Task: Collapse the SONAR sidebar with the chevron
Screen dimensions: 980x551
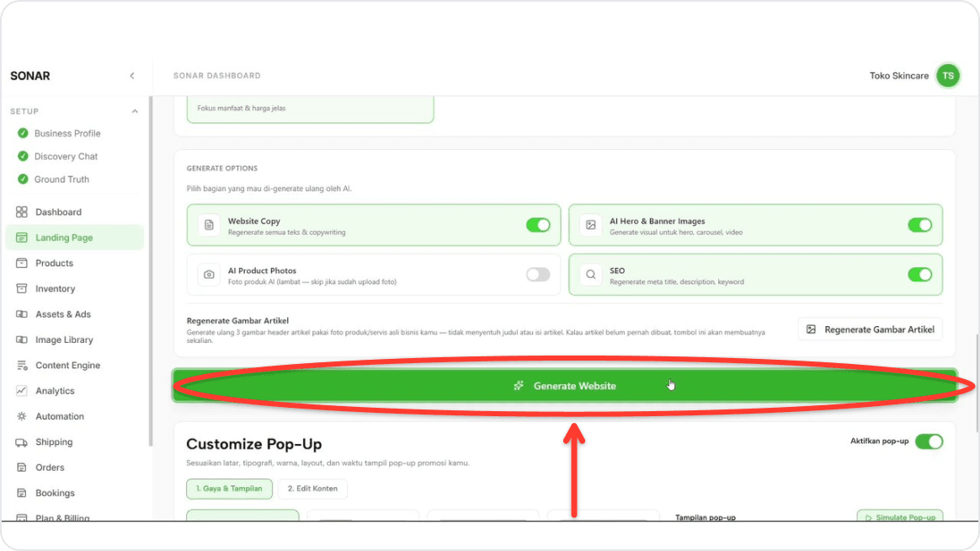Action: (x=132, y=76)
